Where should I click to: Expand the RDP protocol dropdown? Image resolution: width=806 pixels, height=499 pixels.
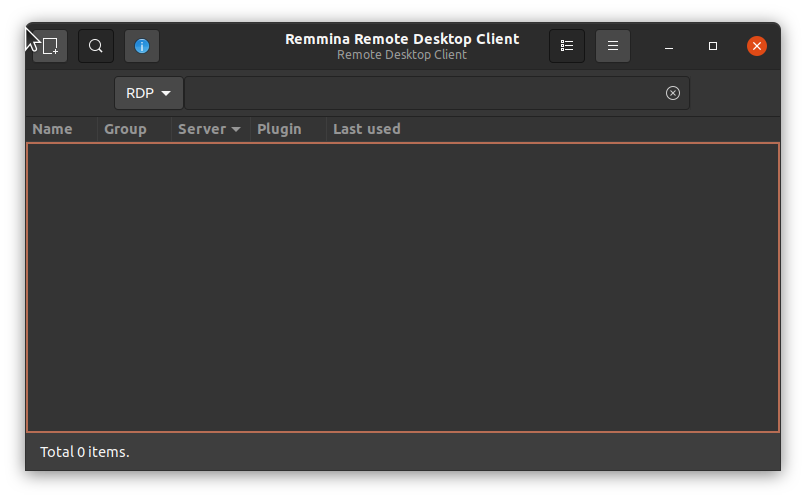point(149,93)
